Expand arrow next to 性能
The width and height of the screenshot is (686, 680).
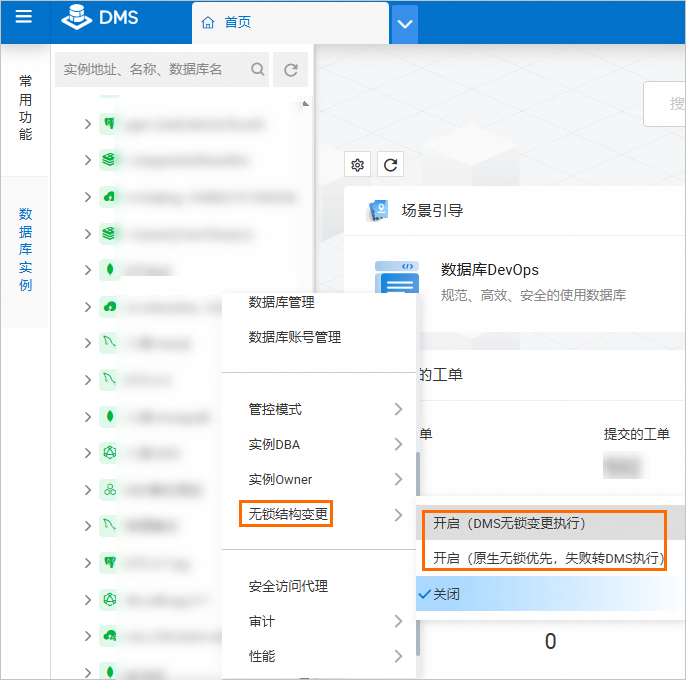click(398, 656)
